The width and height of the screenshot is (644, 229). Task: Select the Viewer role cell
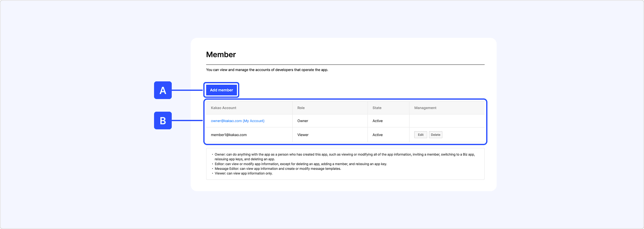tap(303, 135)
